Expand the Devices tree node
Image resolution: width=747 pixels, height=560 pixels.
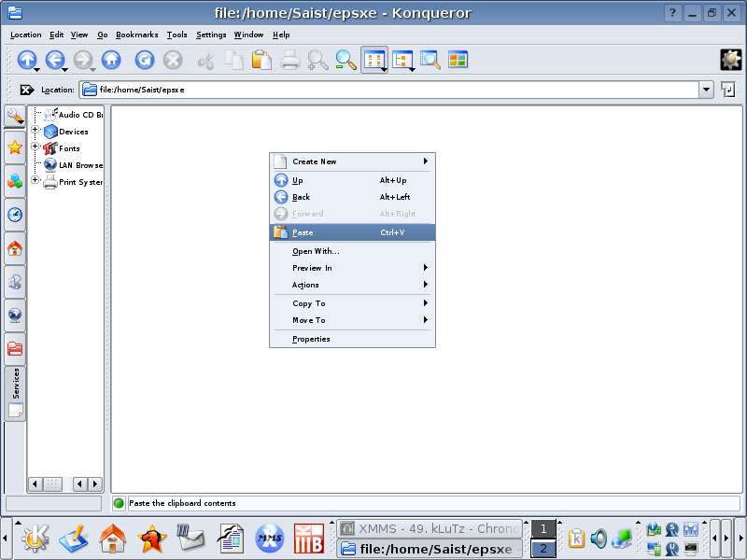(36, 132)
